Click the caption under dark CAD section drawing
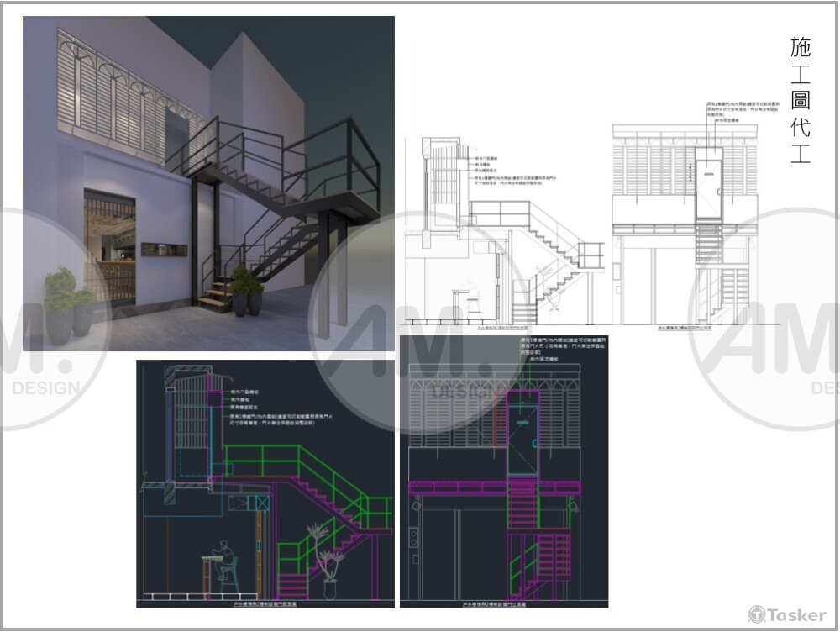This screenshot has height=632, width=840. point(265,603)
